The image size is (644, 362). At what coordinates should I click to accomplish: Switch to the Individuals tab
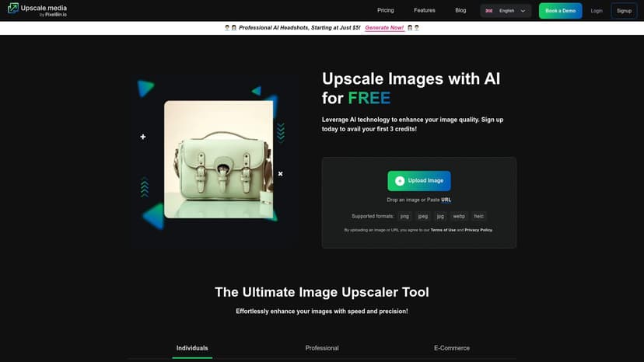(x=192, y=348)
